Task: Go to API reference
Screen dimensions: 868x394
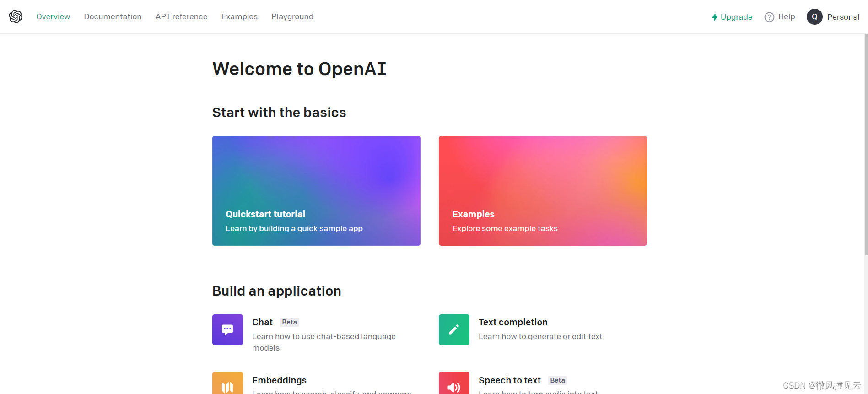Action: pyautogui.click(x=181, y=16)
